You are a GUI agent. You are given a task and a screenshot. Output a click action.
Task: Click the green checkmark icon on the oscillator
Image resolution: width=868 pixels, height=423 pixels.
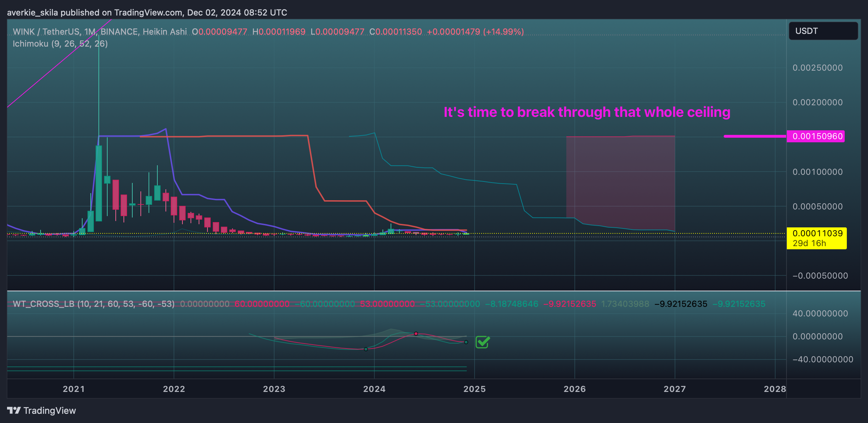click(483, 342)
